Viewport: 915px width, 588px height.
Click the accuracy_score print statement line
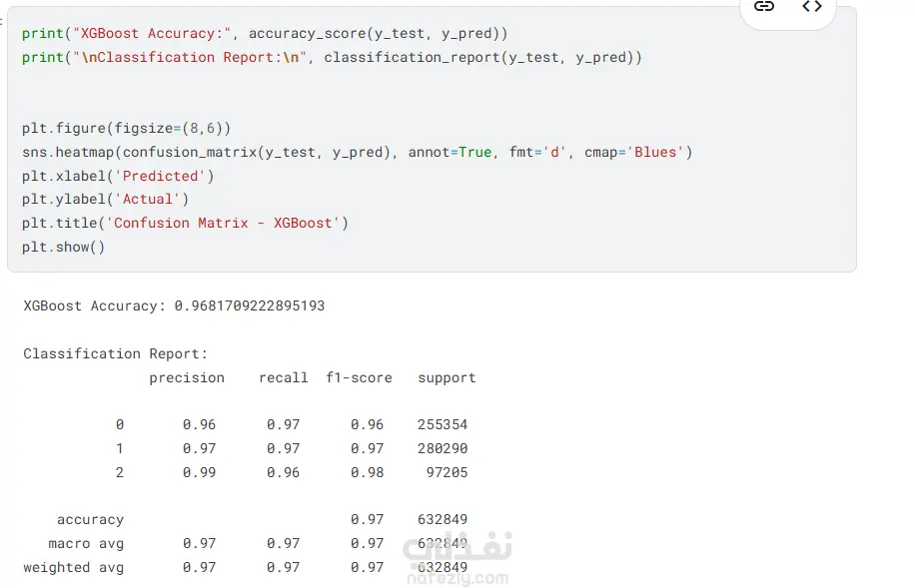coord(265,34)
